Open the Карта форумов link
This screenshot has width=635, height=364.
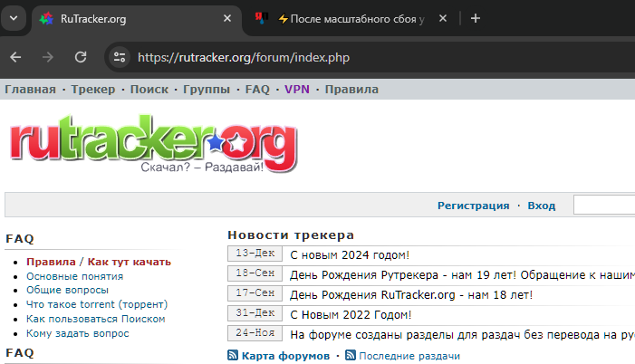pyautogui.click(x=285, y=356)
